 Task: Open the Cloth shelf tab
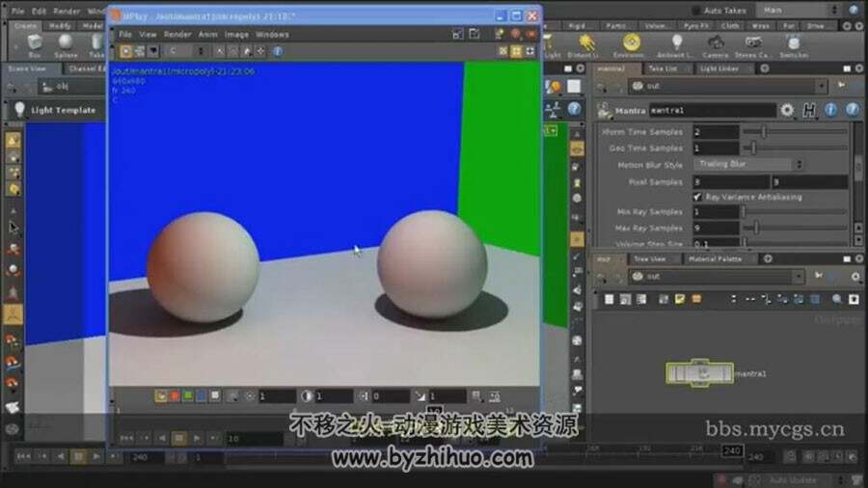pyautogui.click(x=730, y=26)
